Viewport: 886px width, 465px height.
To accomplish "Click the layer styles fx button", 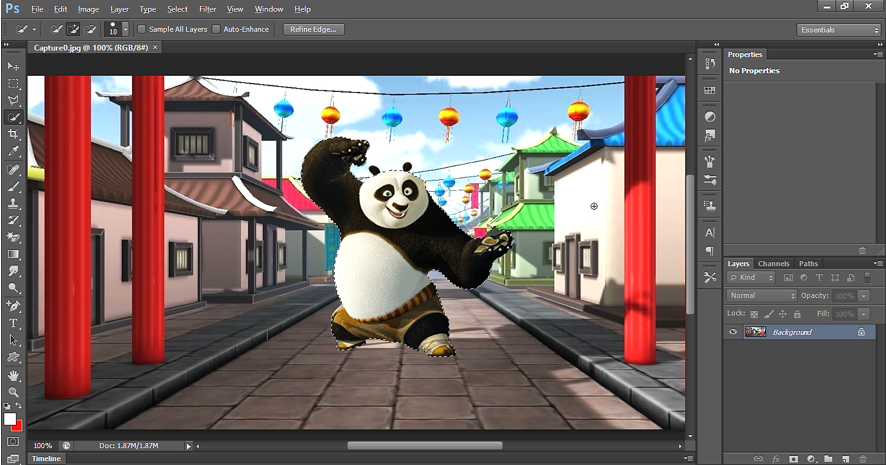I will pos(776,459).
